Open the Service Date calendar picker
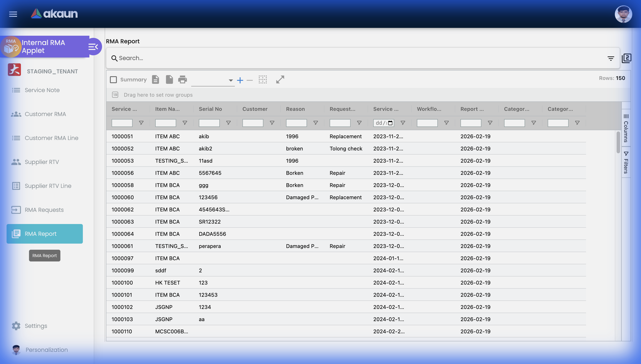The width and height of the screenshot is (641, 364). coord(390,123)
